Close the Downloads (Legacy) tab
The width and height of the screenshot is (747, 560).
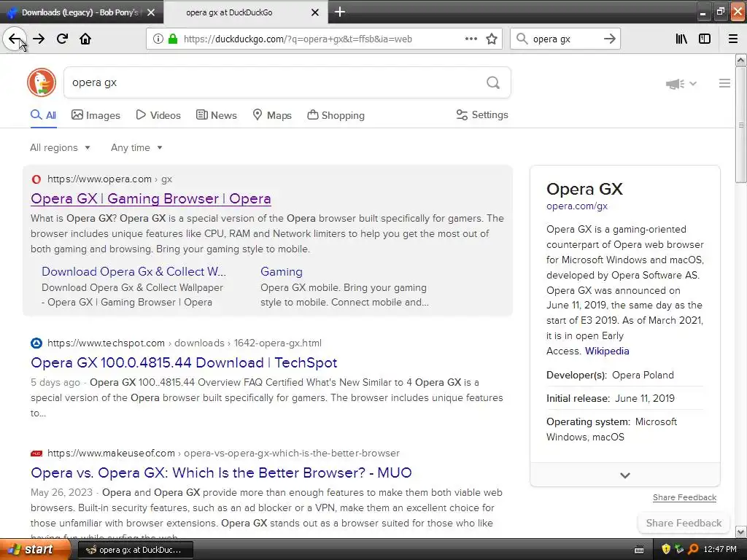tap(151, 12)
